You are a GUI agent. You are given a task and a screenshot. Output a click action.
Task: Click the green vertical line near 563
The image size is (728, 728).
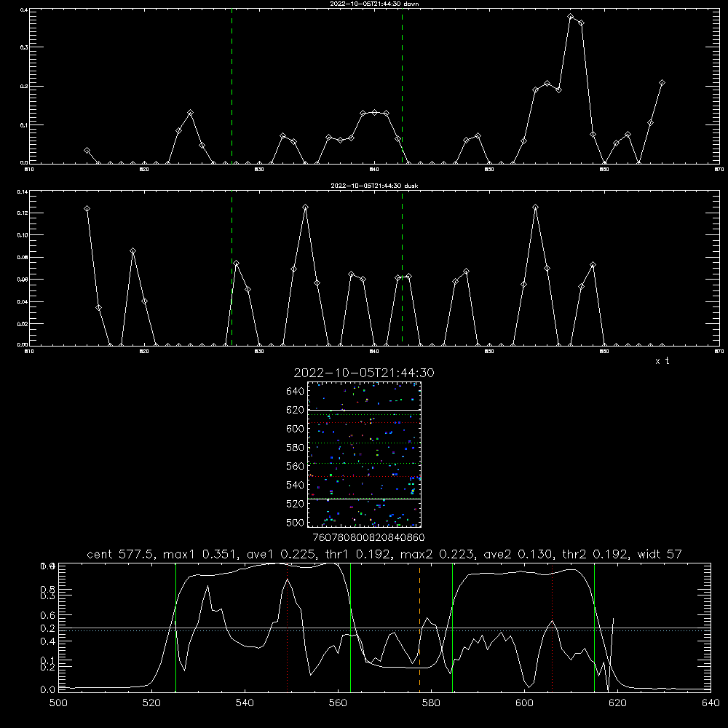point(351,628)
